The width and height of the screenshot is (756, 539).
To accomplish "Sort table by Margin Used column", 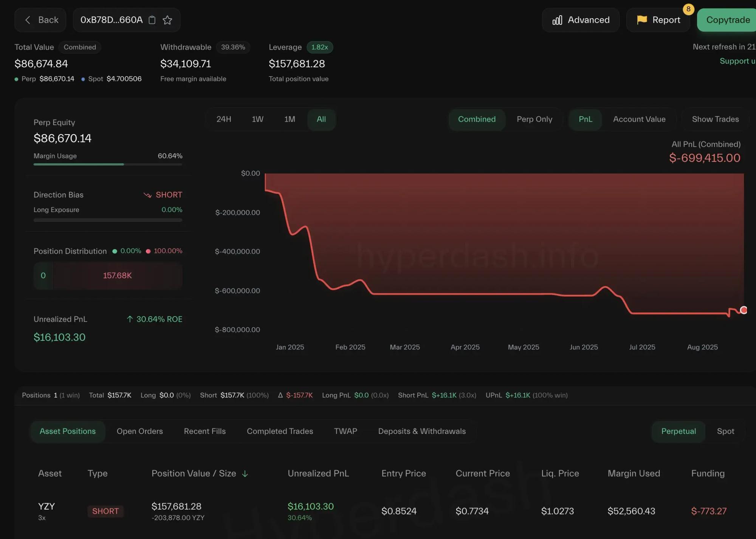I will tap(634, 474).
